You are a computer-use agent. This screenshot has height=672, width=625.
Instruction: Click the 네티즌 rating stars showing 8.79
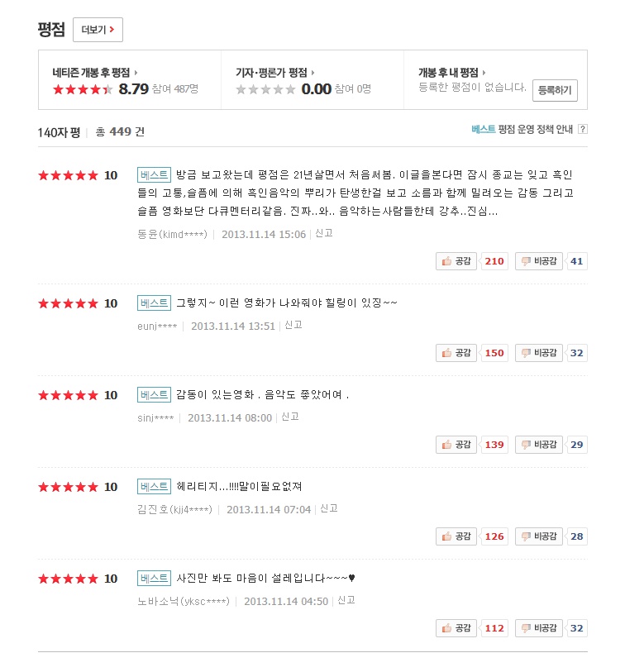(83, 89)
